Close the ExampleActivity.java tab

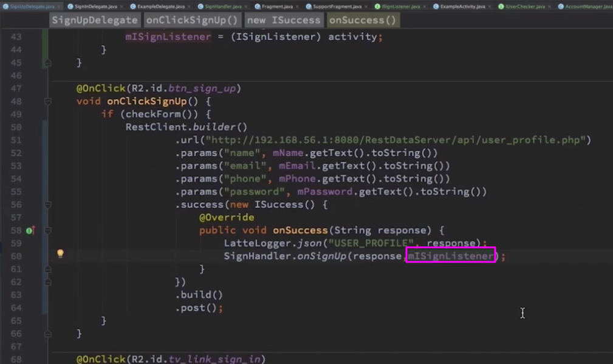point(490,7)
